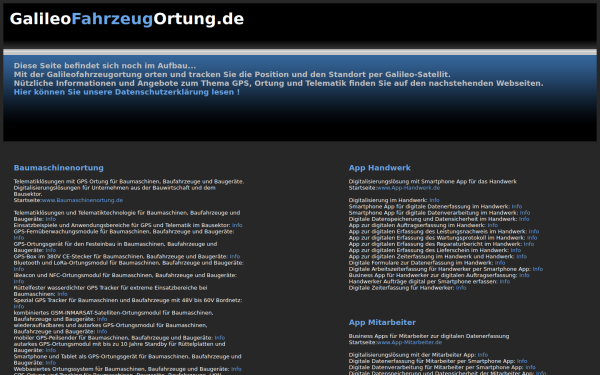Open Info for autarkes GPS-Ortungsmodul 10 Jahre Standby
This screenshot has height=375, width=600.
pyautogui.click(x=51, y=351)
